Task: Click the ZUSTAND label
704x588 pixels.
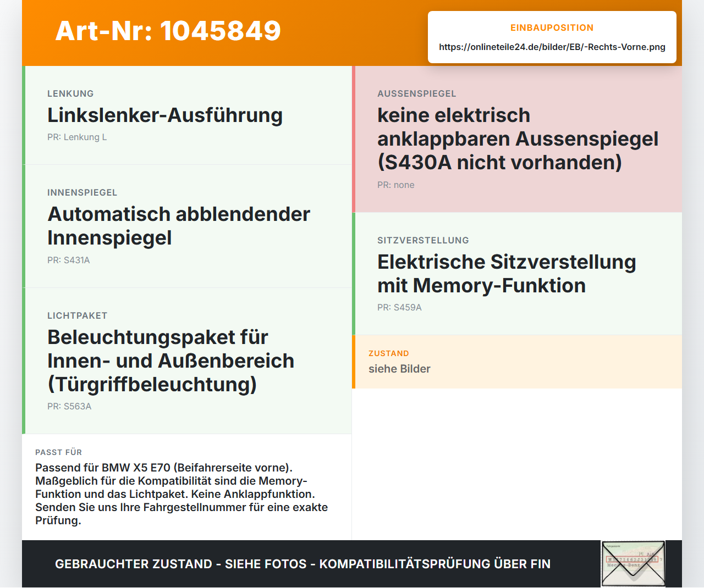Action: tap(389, 353)
